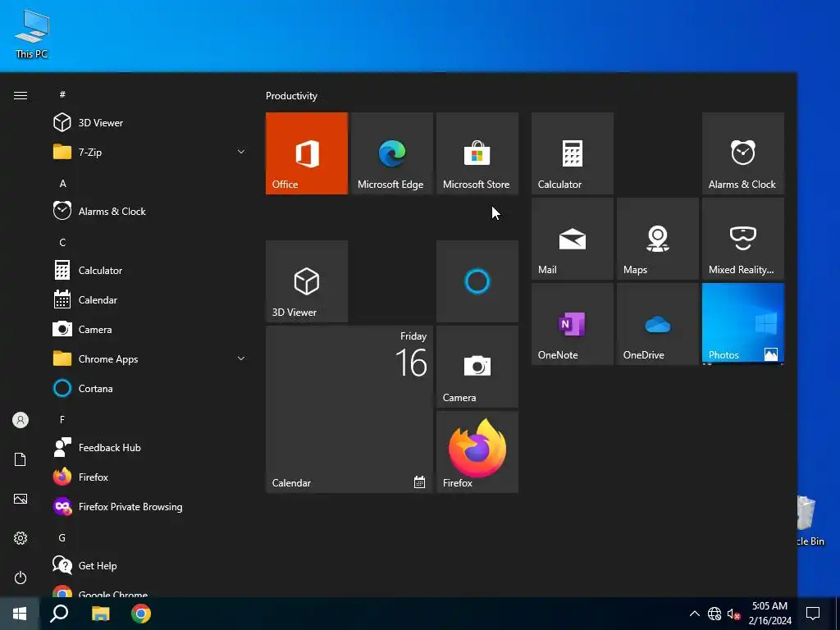Image resolution: width=840 pixels, height=630 pixels.
Task: Close Start with the Windows Start button
Action: pos(20,614)
